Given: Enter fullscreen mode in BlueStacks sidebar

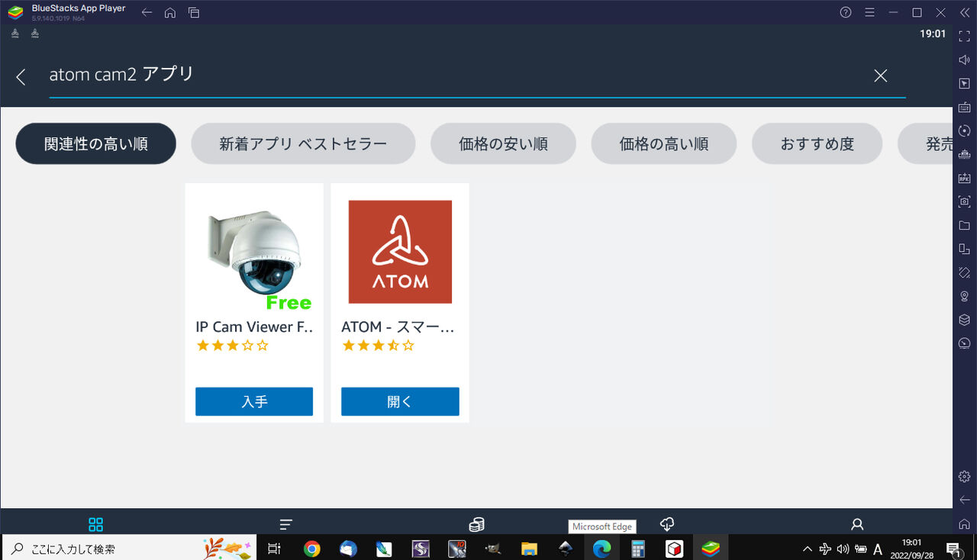Looking at the screenshot, I should [x=963, y=34].
